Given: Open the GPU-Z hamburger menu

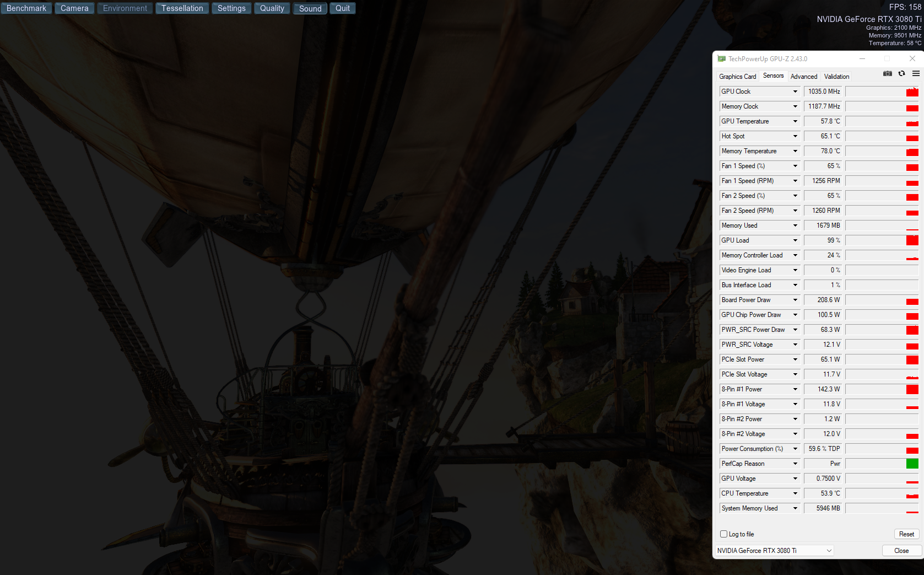Looking at the screenshot, I should pyautogui.click(x=916, y=73).
